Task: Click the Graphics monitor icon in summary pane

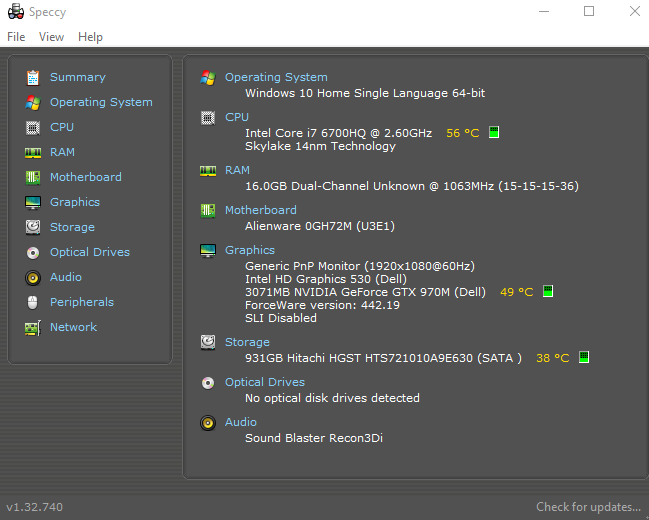Action: pyautogui.click(x=208, y=250)
